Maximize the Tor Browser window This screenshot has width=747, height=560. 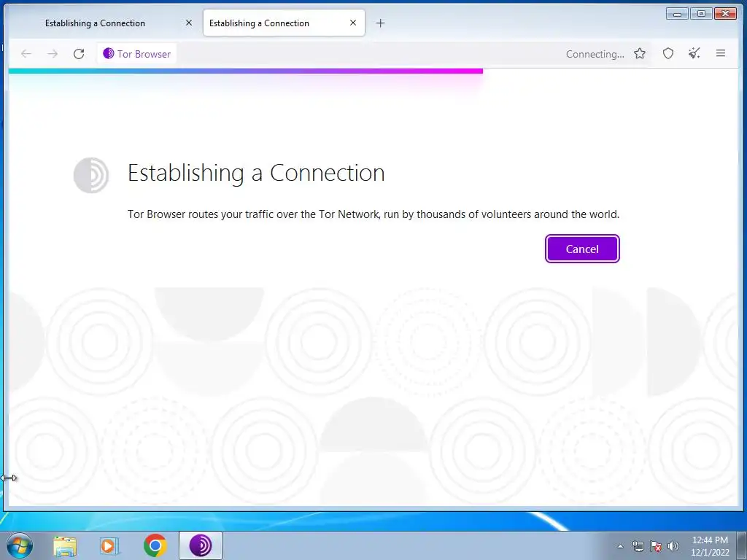[701, 14]
